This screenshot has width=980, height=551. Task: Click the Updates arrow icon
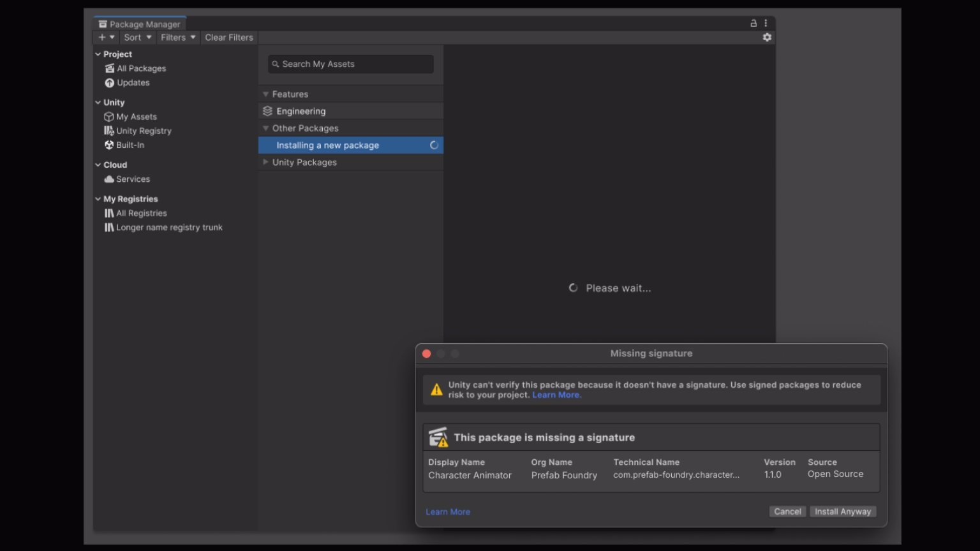click(110, 83)
